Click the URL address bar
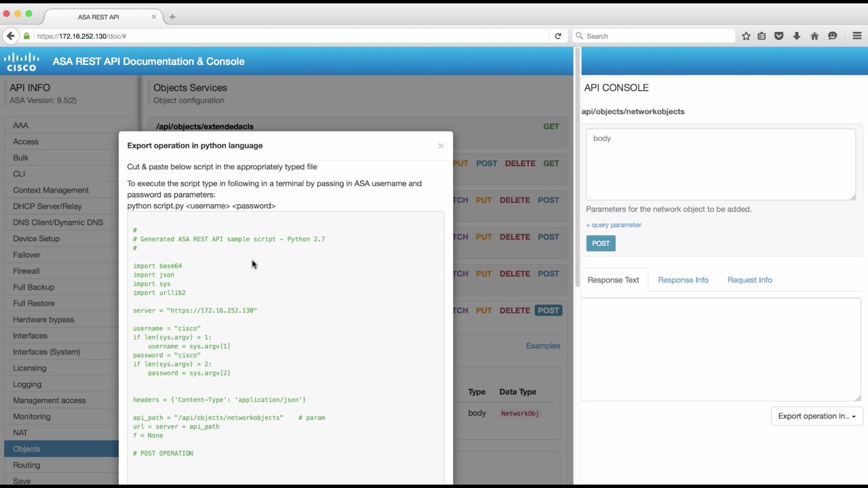The width and height of the screenshot is (868, 488). (x=292, y=36)
